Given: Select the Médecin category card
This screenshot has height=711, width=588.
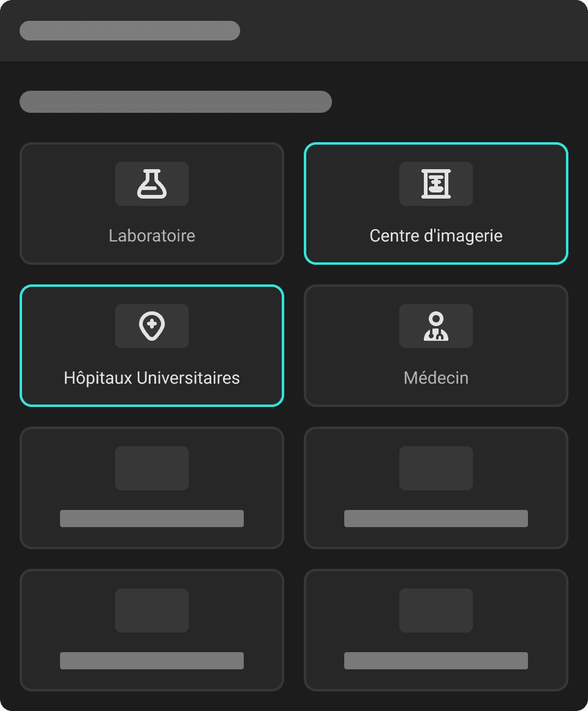Looking at the screenshot, I should click(435, 346).
